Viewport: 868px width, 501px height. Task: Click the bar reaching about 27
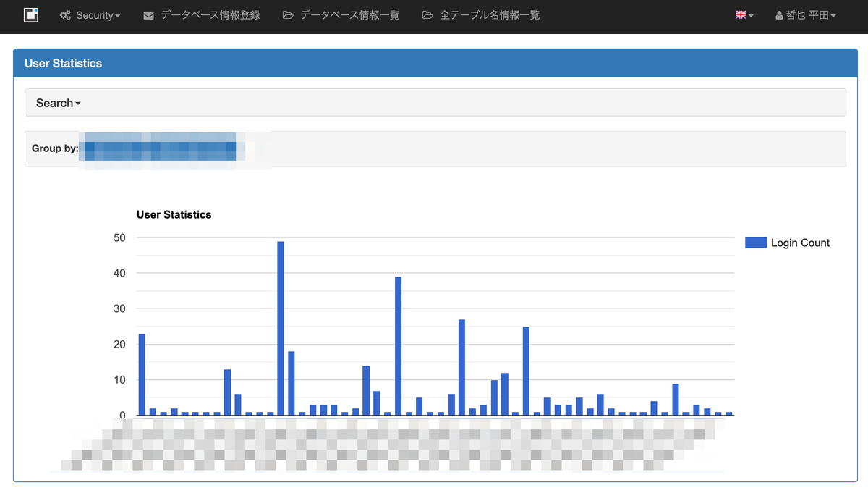(461, 367)
